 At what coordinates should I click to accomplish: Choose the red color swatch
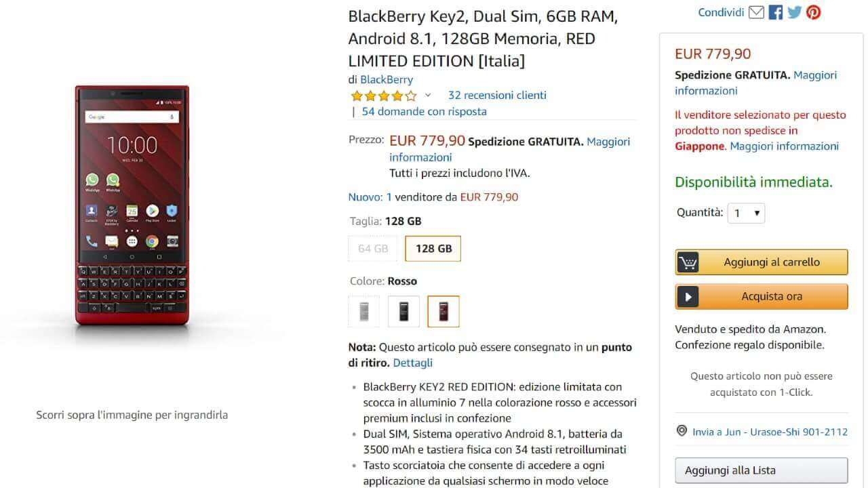point(443,312)
